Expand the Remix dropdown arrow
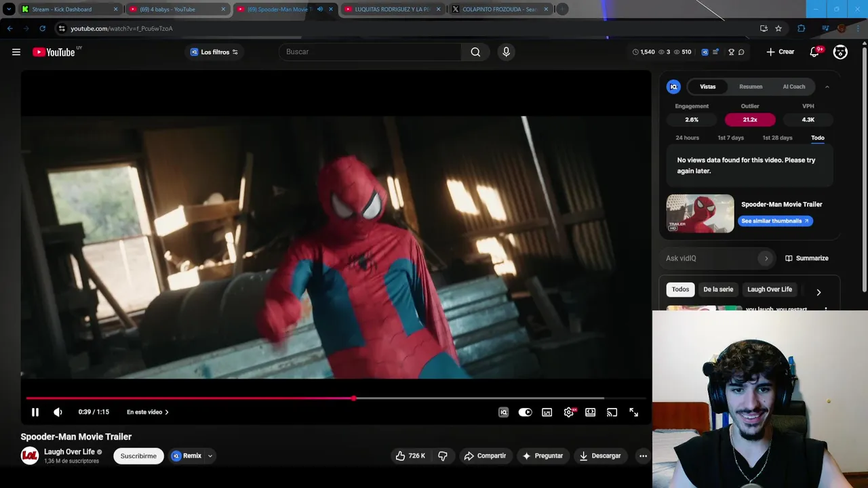Screen dimensions: 868x488 tap(210, 456)
